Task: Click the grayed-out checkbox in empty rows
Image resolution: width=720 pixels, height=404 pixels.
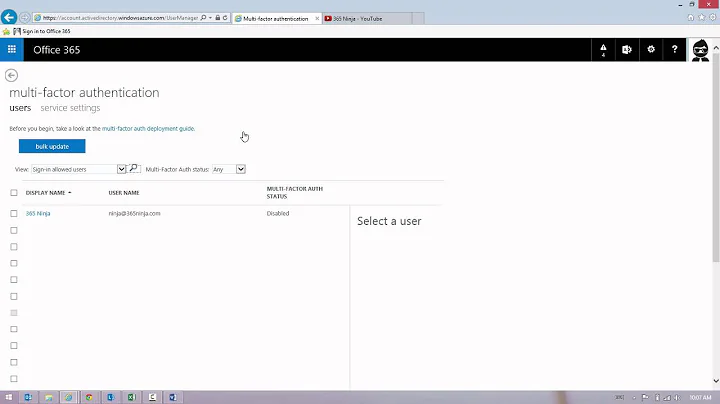Action: point(14,313)
